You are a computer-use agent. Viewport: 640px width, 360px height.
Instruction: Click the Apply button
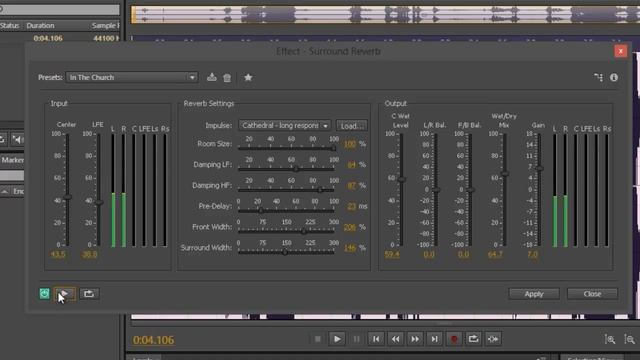tap(534, 294)
